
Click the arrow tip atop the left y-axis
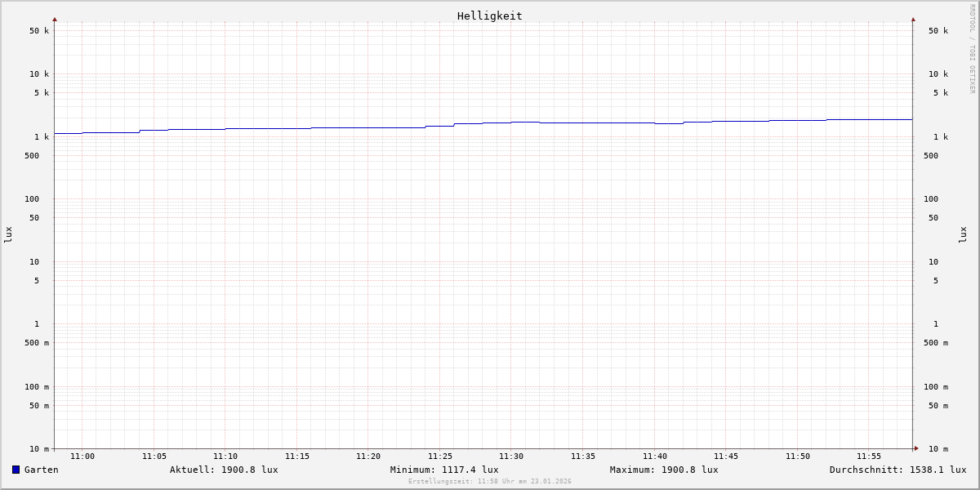coord(55,19)
